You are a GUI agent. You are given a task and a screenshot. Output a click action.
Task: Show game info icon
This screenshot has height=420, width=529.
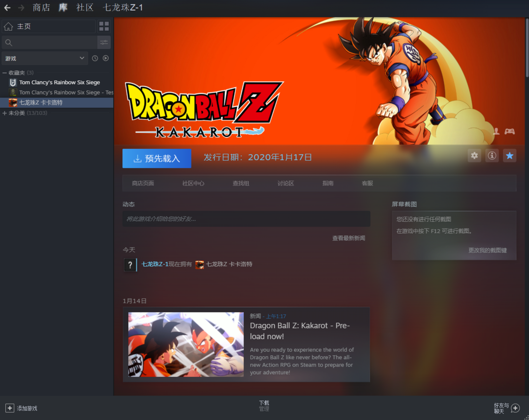point(492,156)
